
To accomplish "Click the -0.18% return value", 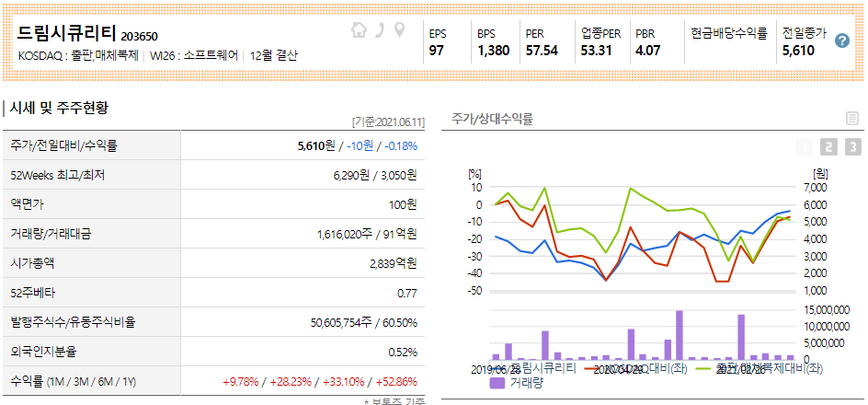I will click(x=401, y=145).
